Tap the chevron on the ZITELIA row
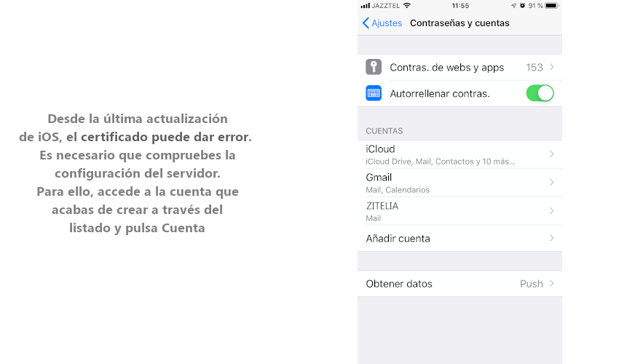Image resolution: width=619 pixels, height=364 pixels. click(x=551, y=210)
